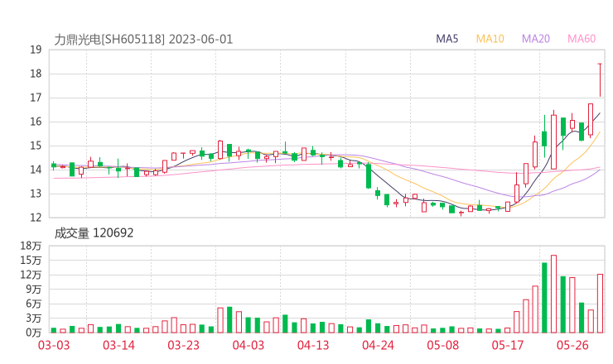Click the 04-03 date axis label

[249, 345]
